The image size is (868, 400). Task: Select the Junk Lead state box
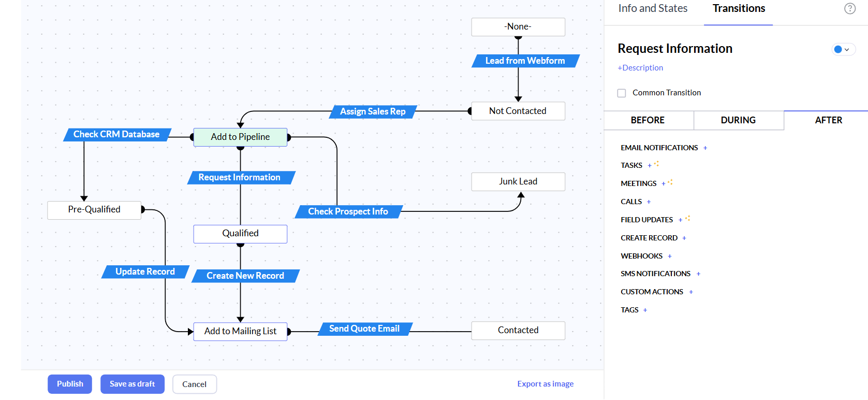[x=518, y=182]
